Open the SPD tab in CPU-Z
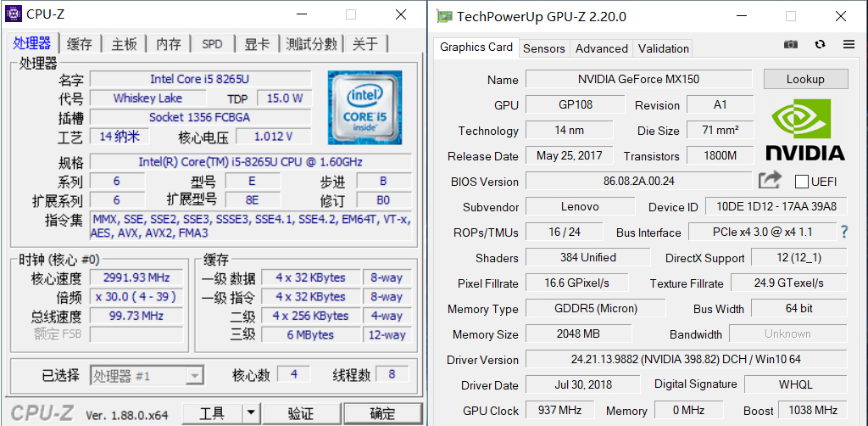This screenshot has width=868, height=426. [212, 44]
